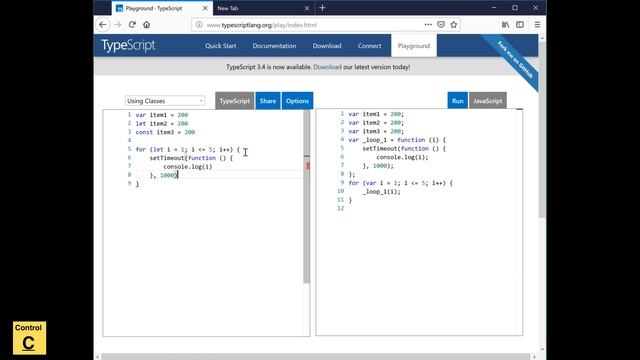Reload the page with refresh icon
Viewport: 640px width, 360px height.
coord(132,24)
